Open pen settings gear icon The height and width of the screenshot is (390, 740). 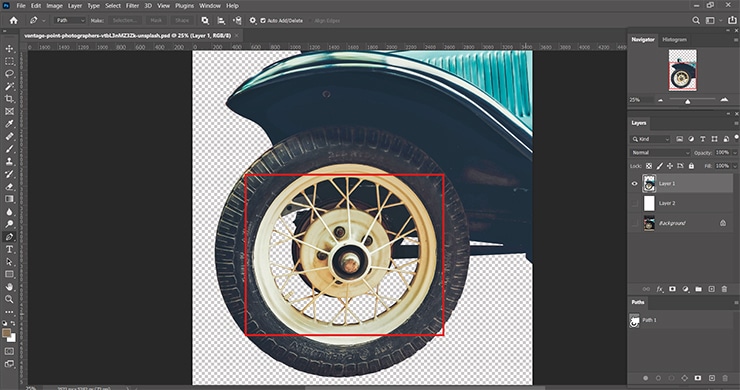click(252, 20)
